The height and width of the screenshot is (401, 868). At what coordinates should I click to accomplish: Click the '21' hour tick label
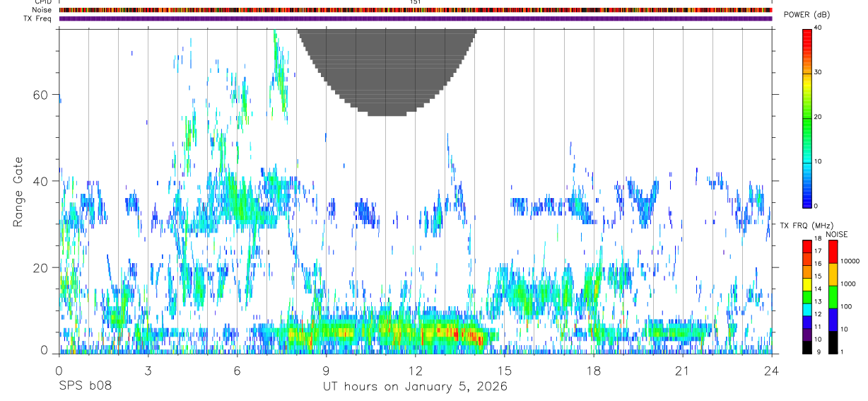tap(683, 370)
